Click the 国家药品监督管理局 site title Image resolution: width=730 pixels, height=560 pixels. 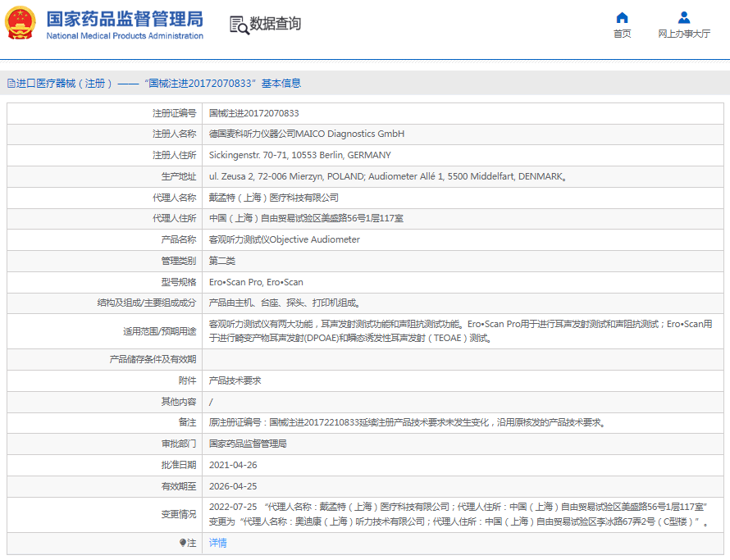[124, 19]
